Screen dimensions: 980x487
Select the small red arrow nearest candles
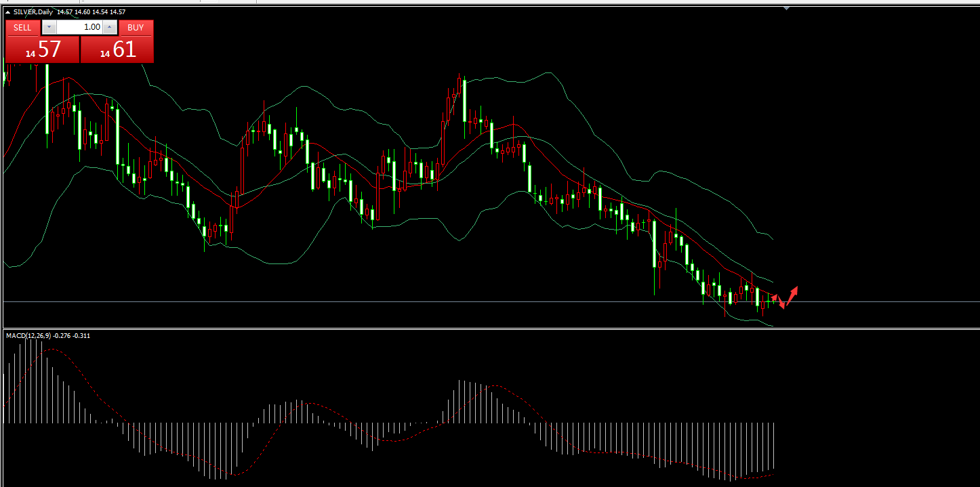coord(774,297)
